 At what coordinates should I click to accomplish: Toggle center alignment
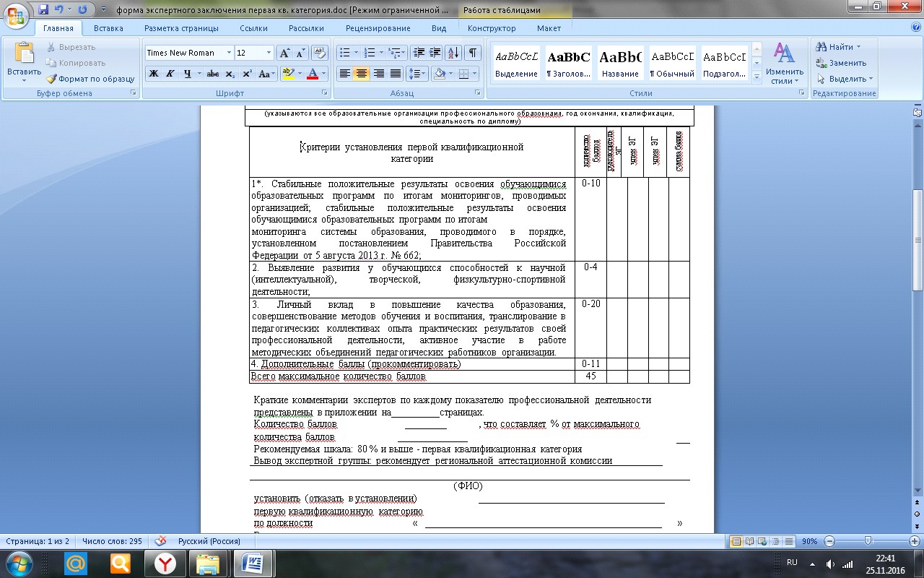[362, 74]
